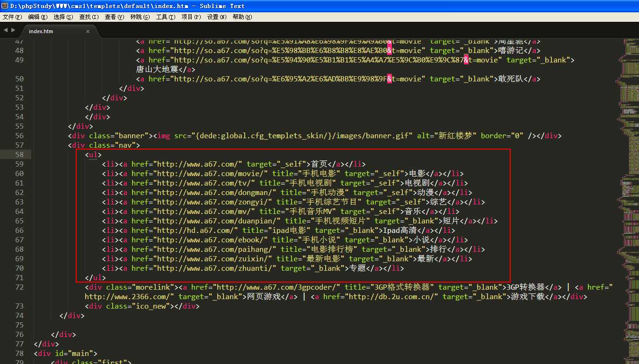The image size is (639, 364).
Task: Click line number 56 in the gutter
Action: pyautogui.click(x=19, y=136)
